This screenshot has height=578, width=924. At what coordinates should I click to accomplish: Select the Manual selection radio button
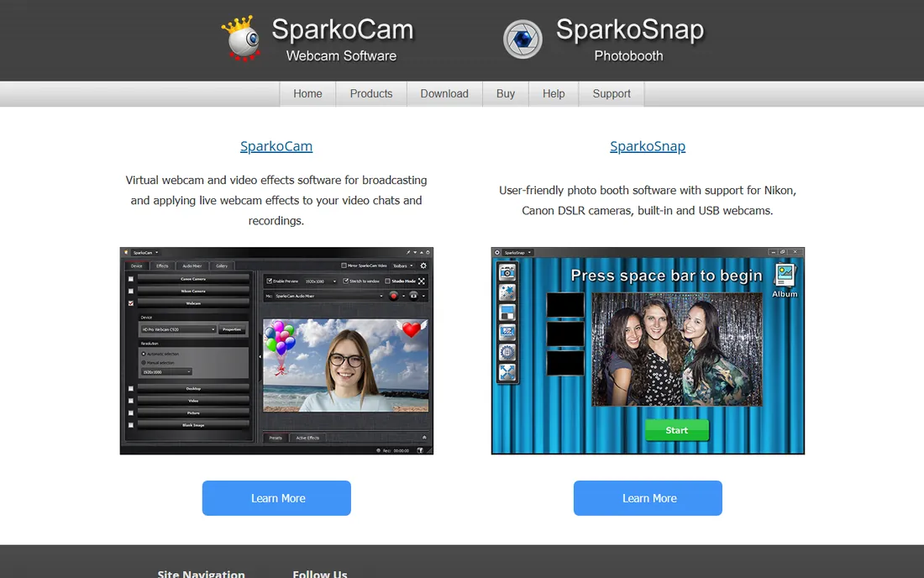143,363
